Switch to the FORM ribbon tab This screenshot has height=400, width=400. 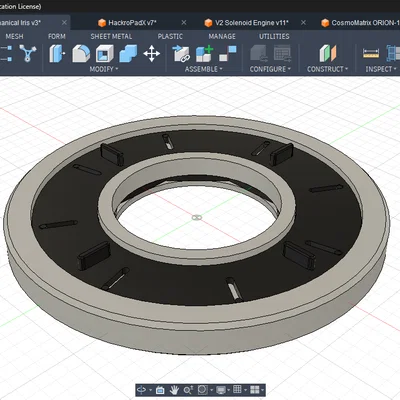tap(57, 36)
